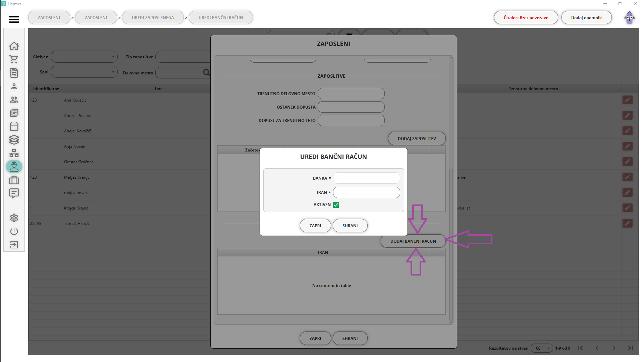This screenshot has height=362, width=644.
Task: Click the logout arrow sidebar icon
Action: tap(14, 245)
